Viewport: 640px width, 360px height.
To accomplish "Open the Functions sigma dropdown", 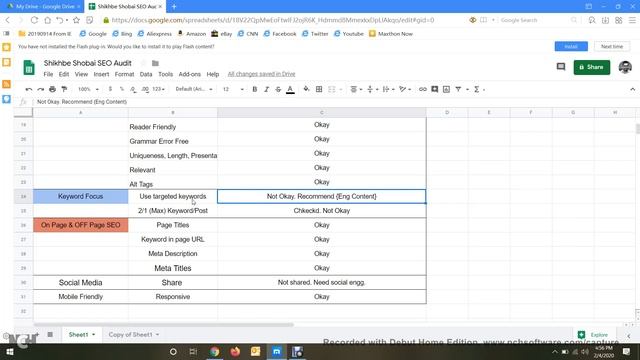I will (x=479, y=89).
